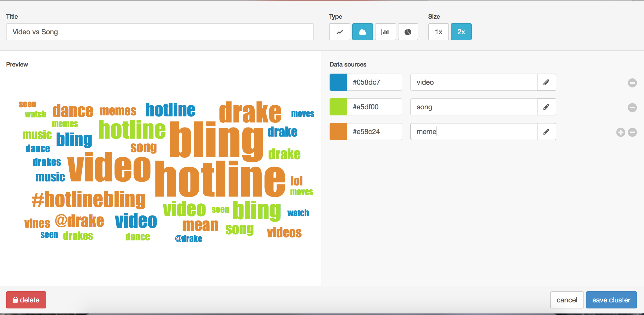Click the orange #e58c24 color swatch
Screen dimensions: 644x315
point(338,132)
